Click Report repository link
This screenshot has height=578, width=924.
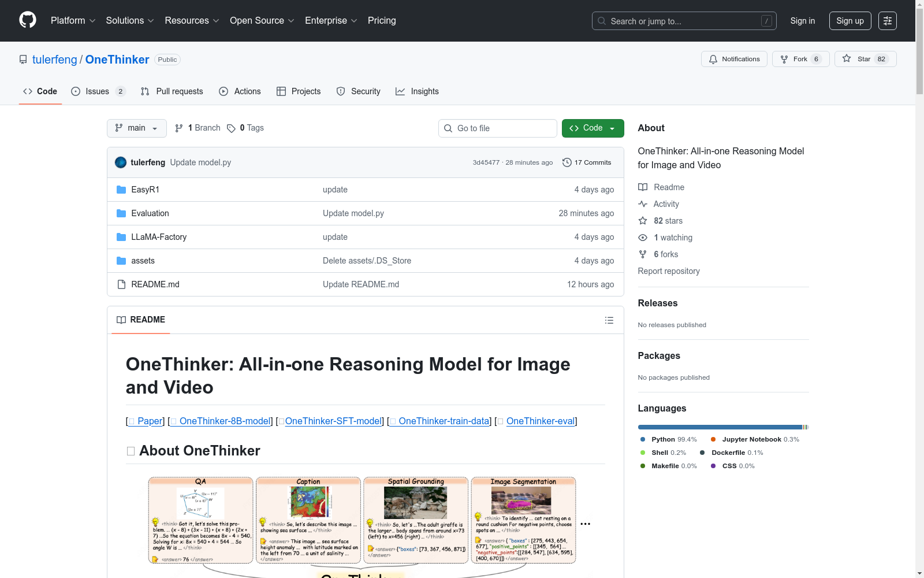pyautogui.click(x=669, y=271)
